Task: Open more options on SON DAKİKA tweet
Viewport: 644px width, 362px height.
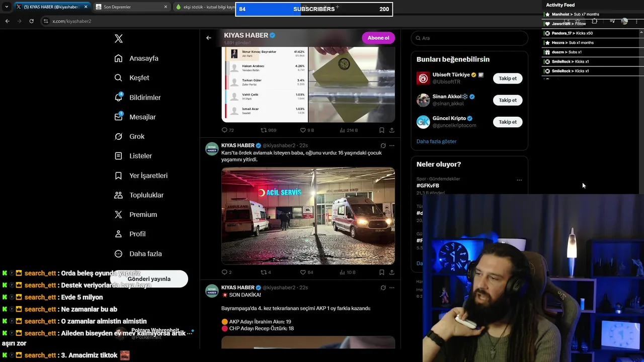Action: [392, 288]
